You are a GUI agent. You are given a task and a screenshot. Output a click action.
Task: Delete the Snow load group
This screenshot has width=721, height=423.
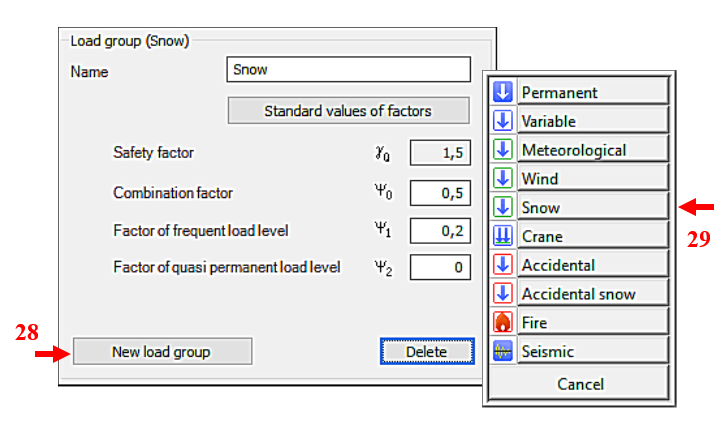point(427,352)
